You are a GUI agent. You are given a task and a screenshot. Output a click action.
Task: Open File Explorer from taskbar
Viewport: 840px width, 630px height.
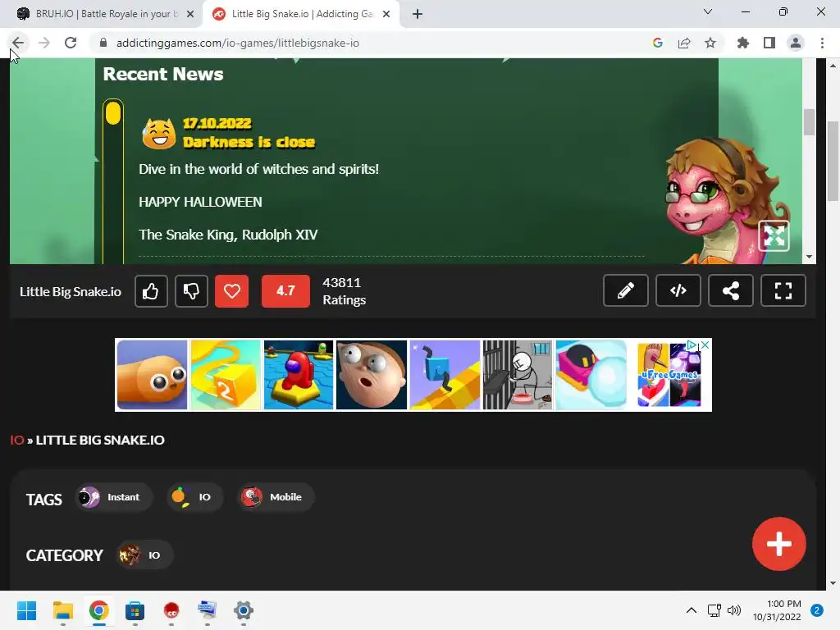62,610
